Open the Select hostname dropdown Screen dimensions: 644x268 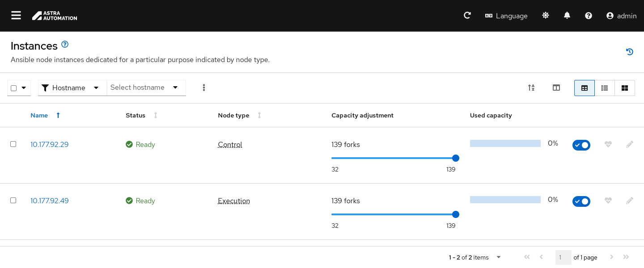click(x=146, y=88)
